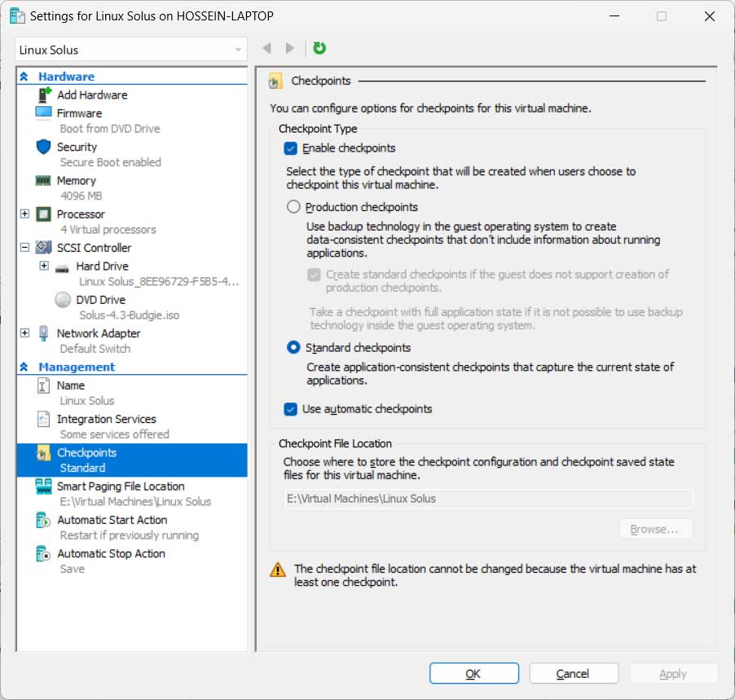The width and height of the screenshot is (735, 700).
Task: Expand the Network Adapter tree node
Action: 24,332
